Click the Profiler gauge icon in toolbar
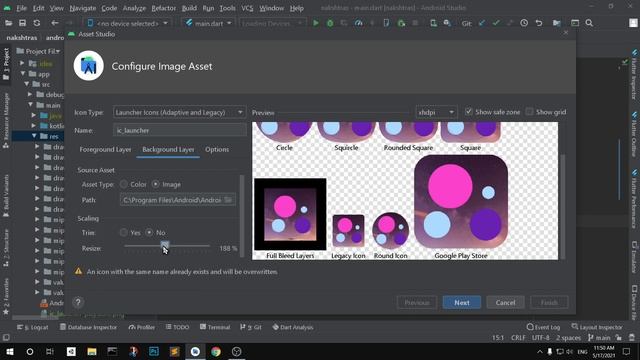Viewport: 640px width, 360px height. tap(358, 23)
